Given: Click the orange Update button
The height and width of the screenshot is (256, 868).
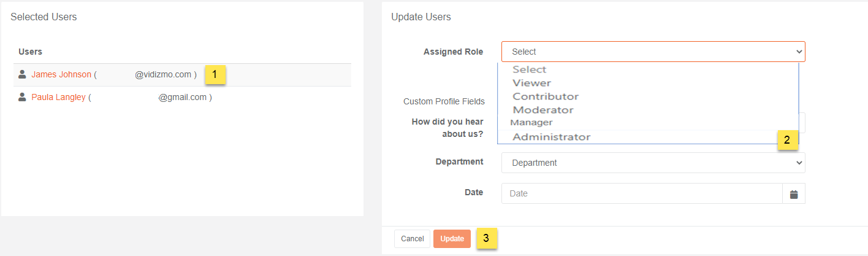Looking at the screenshot, I should pos(452,239).
